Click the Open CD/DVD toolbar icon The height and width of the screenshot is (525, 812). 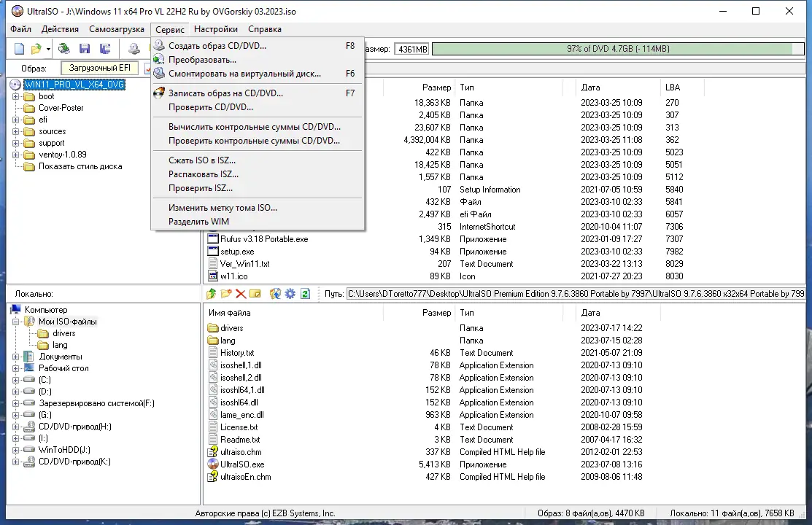pyautogui.click(x=64, y=49)
